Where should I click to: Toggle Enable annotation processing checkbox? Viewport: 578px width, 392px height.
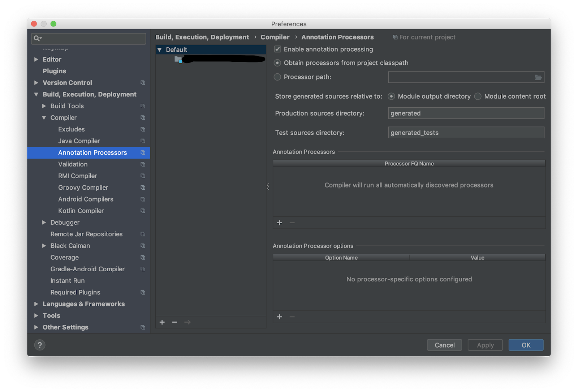277,49
